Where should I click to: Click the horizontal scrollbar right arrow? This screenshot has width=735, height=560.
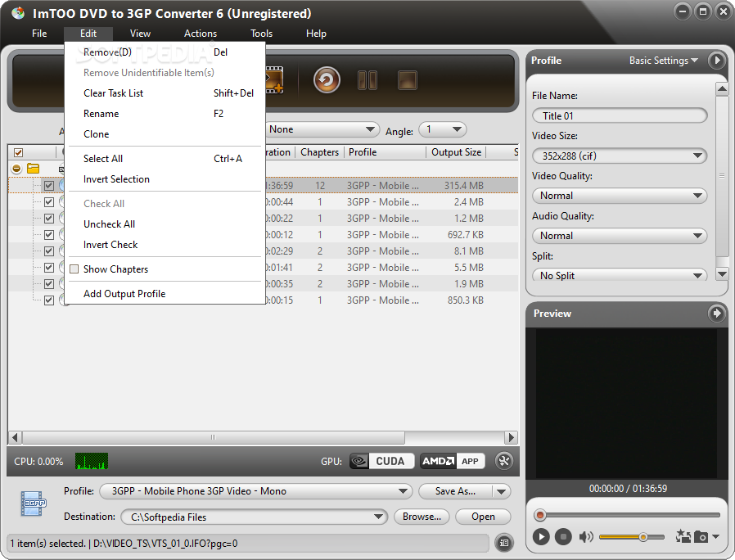(x=511, y=437)
